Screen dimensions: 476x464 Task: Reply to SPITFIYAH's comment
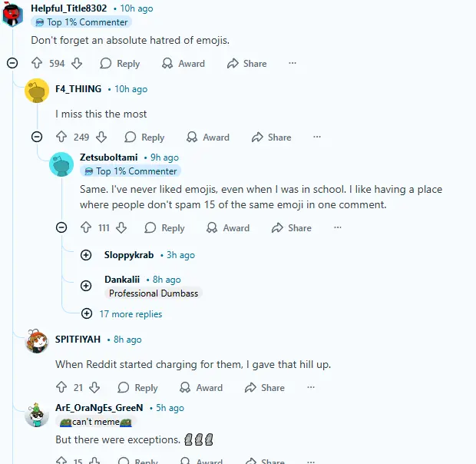138,388
